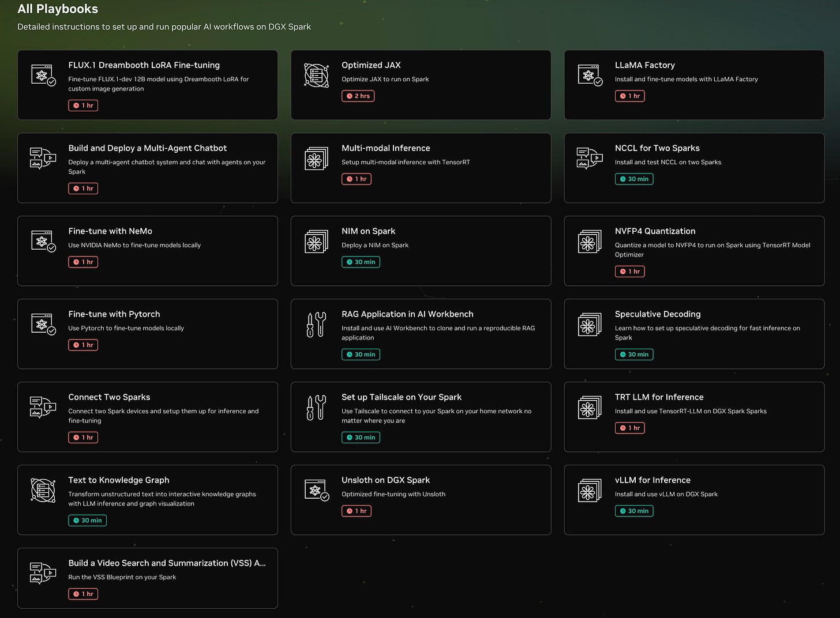Click the NIM on Spark icon
Viewport: 840px width, 618px height.
316,241
